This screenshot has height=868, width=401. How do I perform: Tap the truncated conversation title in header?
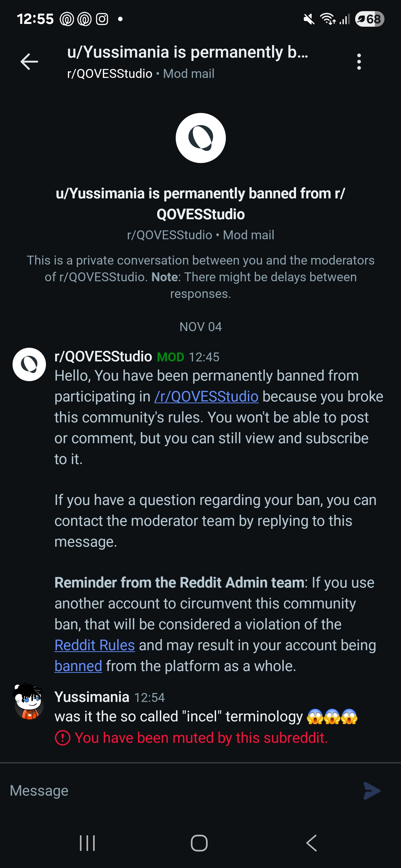click(x=187, y=52)
